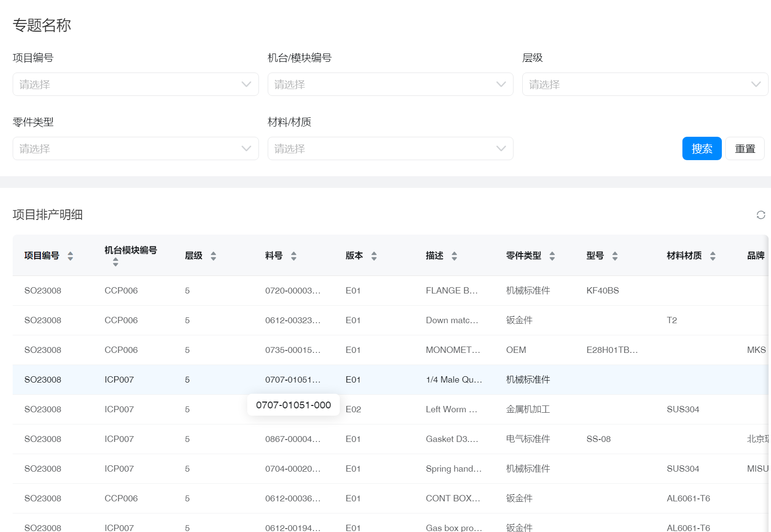
Task: Select the row with 料号 0720-00003…
Action: point(390,291)
